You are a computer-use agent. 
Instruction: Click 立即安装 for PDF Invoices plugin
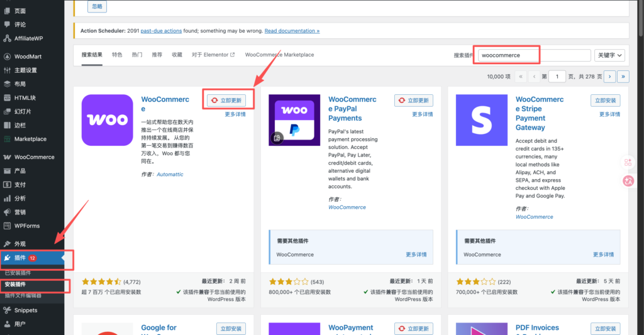tap(606, 329)
